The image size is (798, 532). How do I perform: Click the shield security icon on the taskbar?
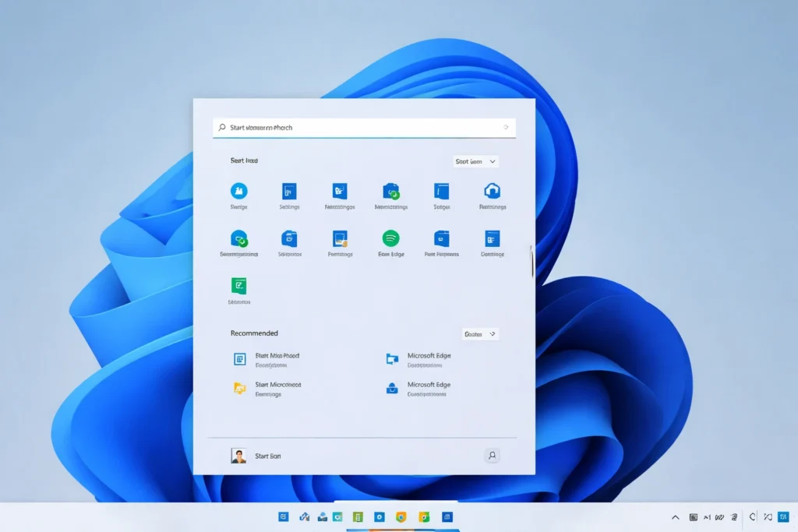402,516
